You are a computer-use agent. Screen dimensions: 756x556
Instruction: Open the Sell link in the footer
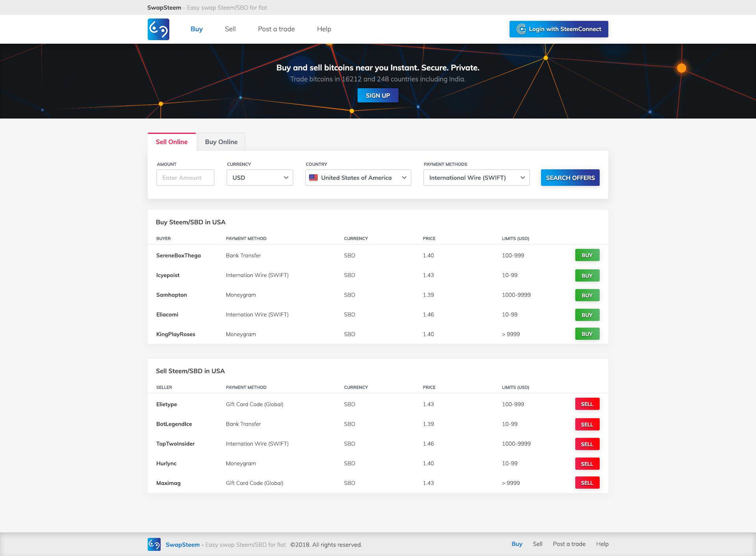click(x=537, y=544)
